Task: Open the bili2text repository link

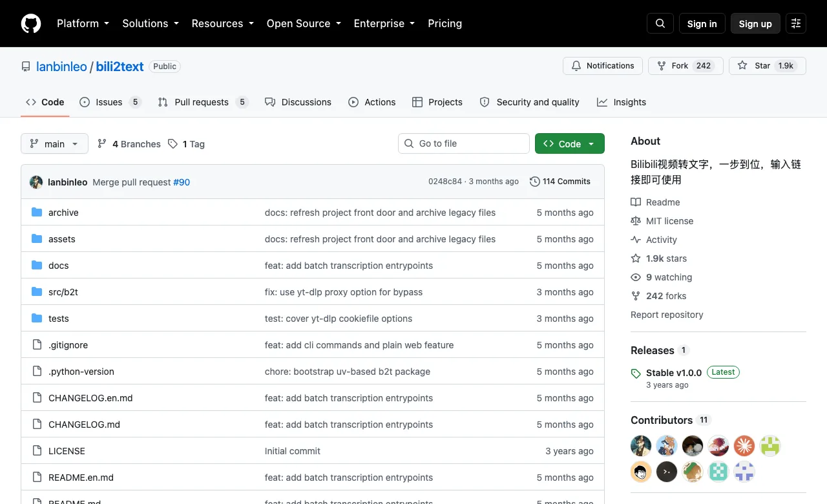Action: click(120, 66)
